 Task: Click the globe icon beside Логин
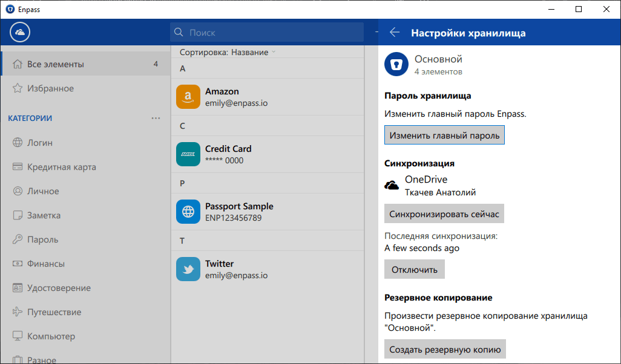[x=18, y=143]
